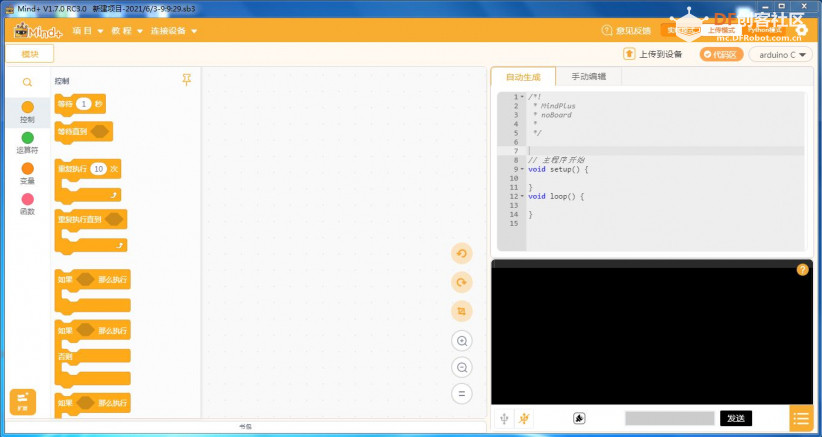The height and width of the screenshot is (437, 822).
Task: Open the 连接设备 menu
Action: (x=174, y=31)
